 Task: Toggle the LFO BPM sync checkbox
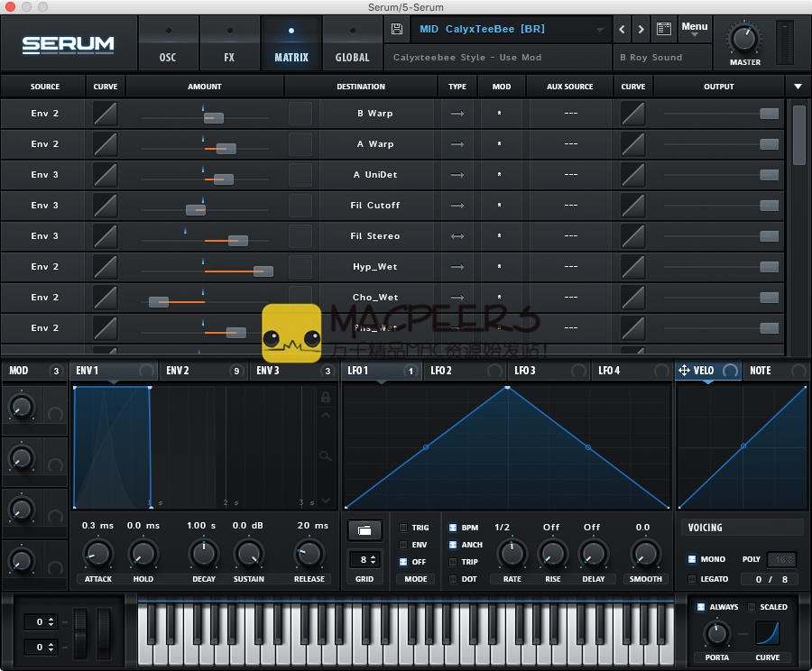453,528
